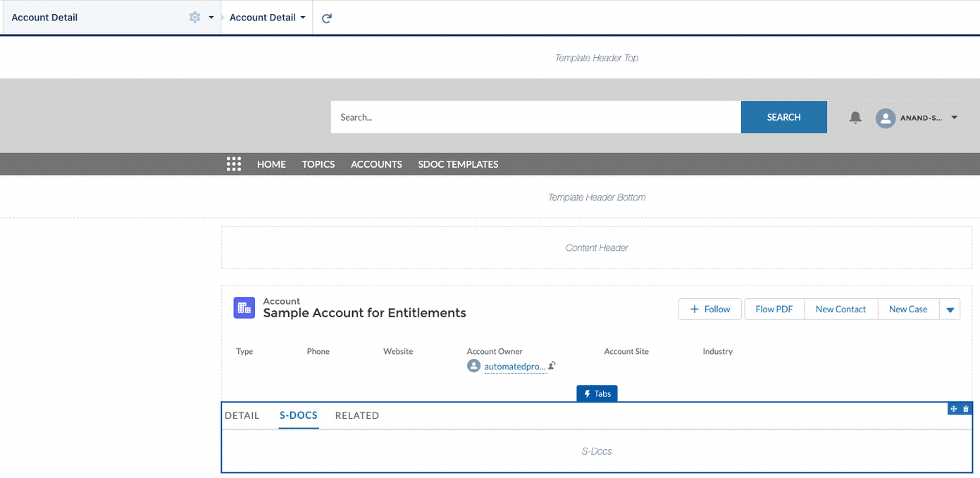Click the Sample Account for Entitlements title
Image resolution: width=980 pixels, height=478 pixels.
(x=365, y=313)
